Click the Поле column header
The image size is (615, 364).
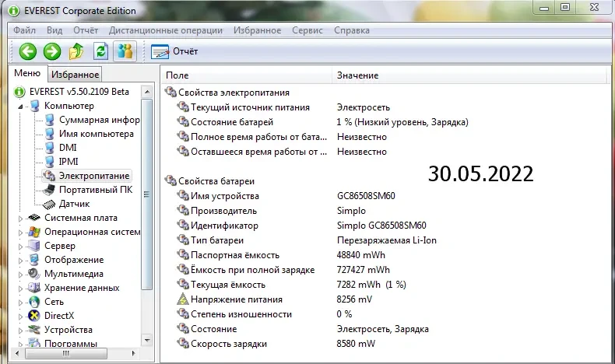click(246, 75)
